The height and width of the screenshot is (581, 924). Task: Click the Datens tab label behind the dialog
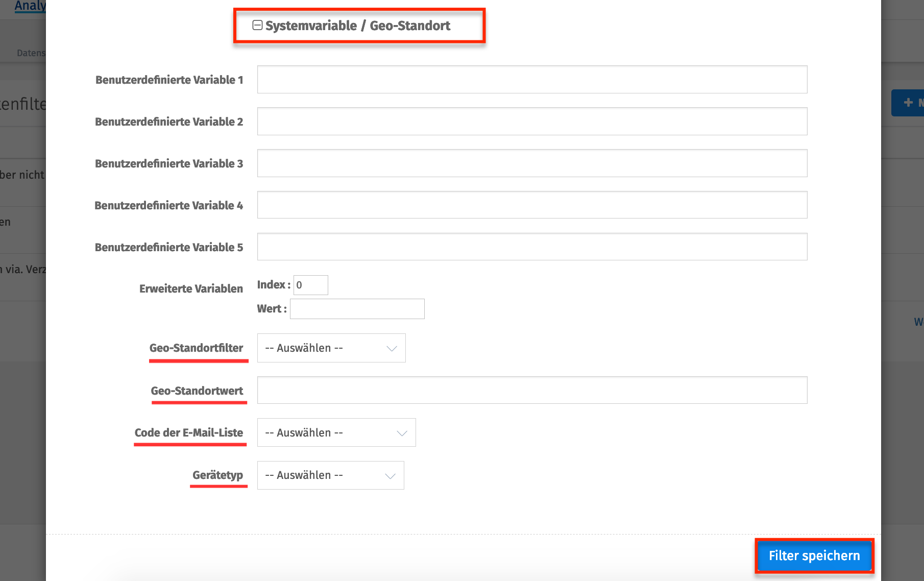click(x=31, y=53)
